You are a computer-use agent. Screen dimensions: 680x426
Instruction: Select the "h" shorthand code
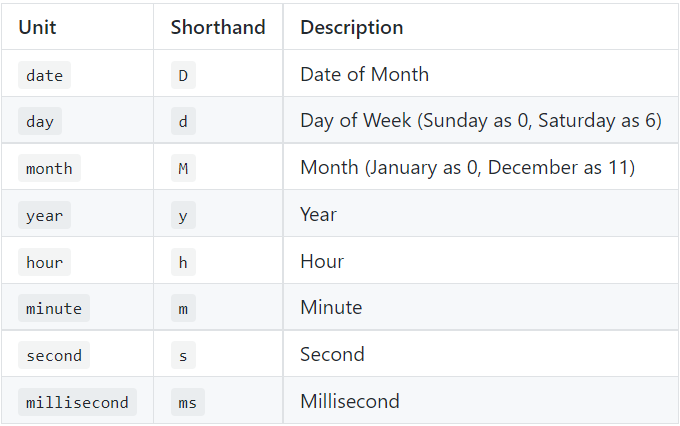click(183, 262)
